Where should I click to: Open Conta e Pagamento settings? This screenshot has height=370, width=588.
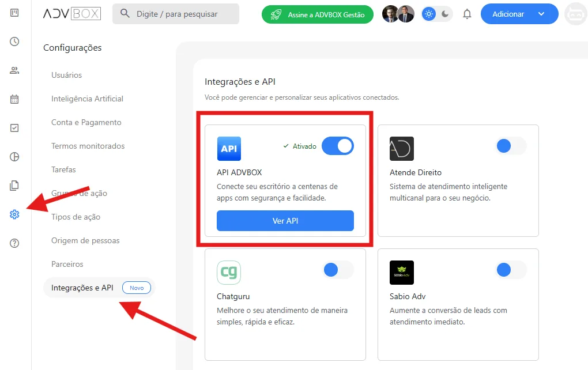pos(86,122)
